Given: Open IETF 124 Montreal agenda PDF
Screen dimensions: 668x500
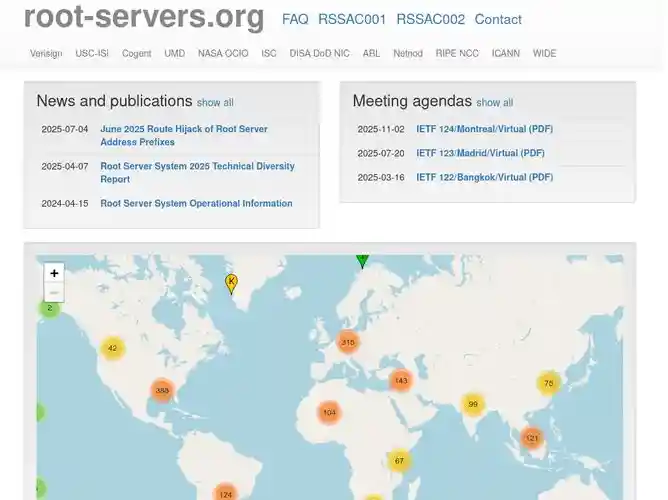Looking at the screenshot, I should tap(484, 129).
